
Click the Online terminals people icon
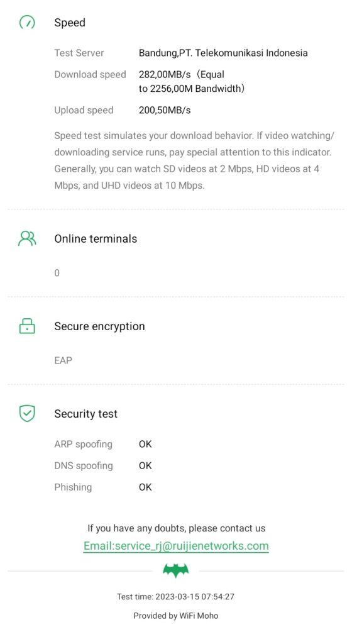pyautogui.click(x=27, y=238)
